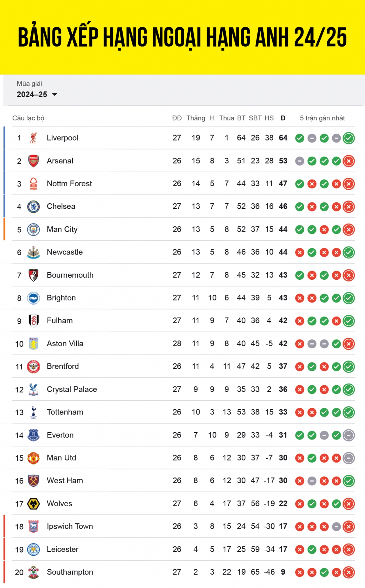Click the Man Utd club crest
365x588 pixels.
tap(33, 458)
